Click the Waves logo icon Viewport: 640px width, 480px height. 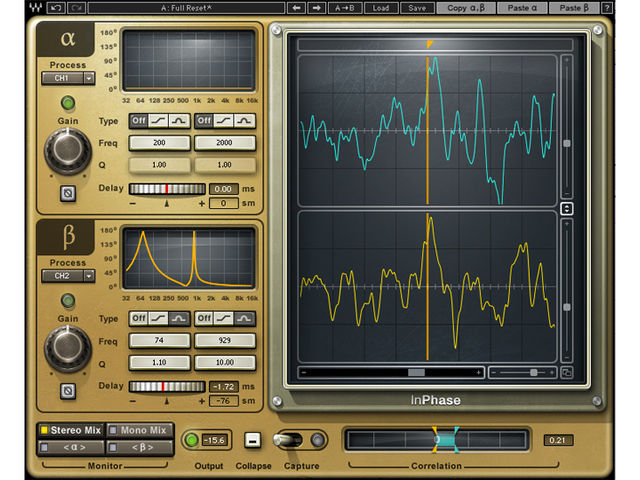[36, 7]
